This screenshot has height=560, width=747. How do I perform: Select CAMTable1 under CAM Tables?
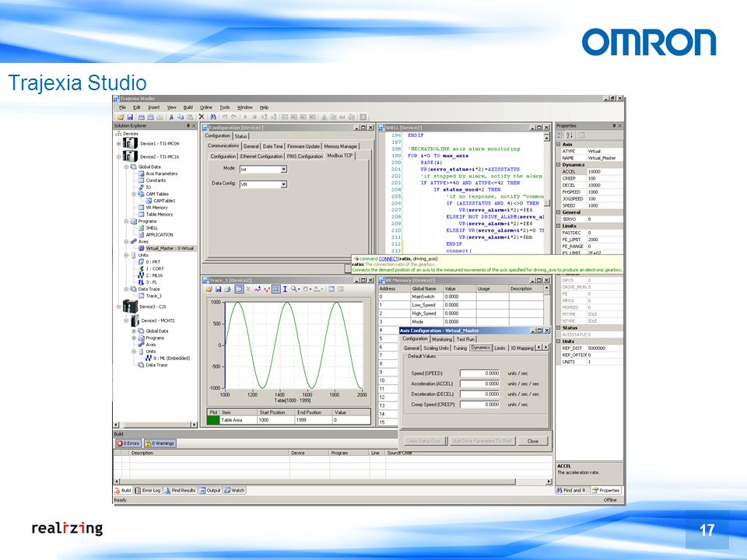pos(164,201)
